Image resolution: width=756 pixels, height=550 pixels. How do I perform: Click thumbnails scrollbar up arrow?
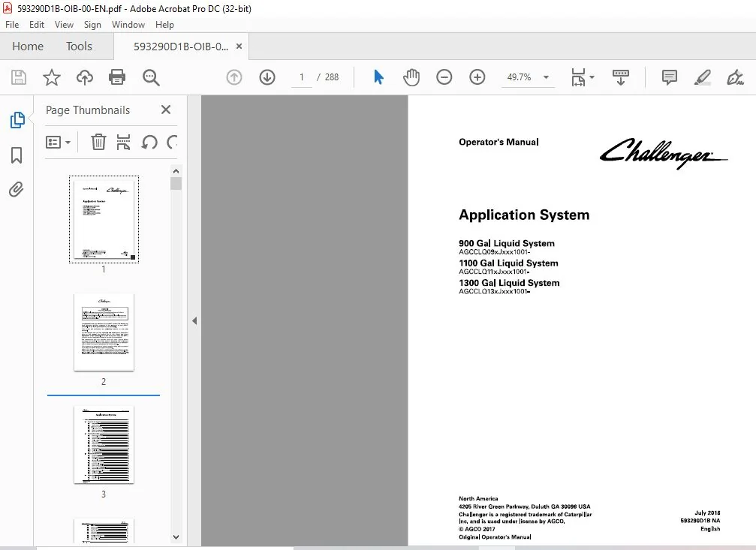coord(176,171)
